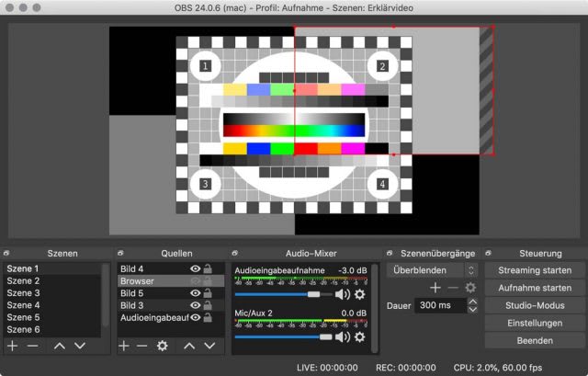Toggle lock on Audioeingabeaufnahme source

(208, 317)
